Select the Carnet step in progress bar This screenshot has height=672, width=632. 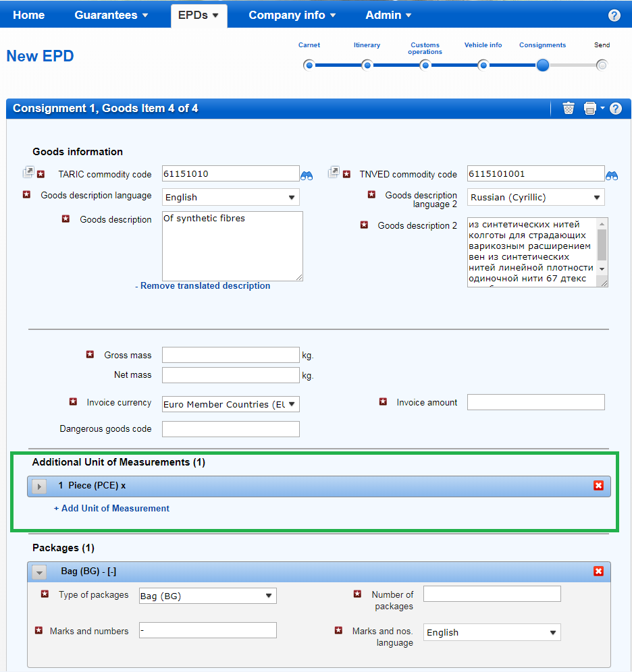[309, 65]
